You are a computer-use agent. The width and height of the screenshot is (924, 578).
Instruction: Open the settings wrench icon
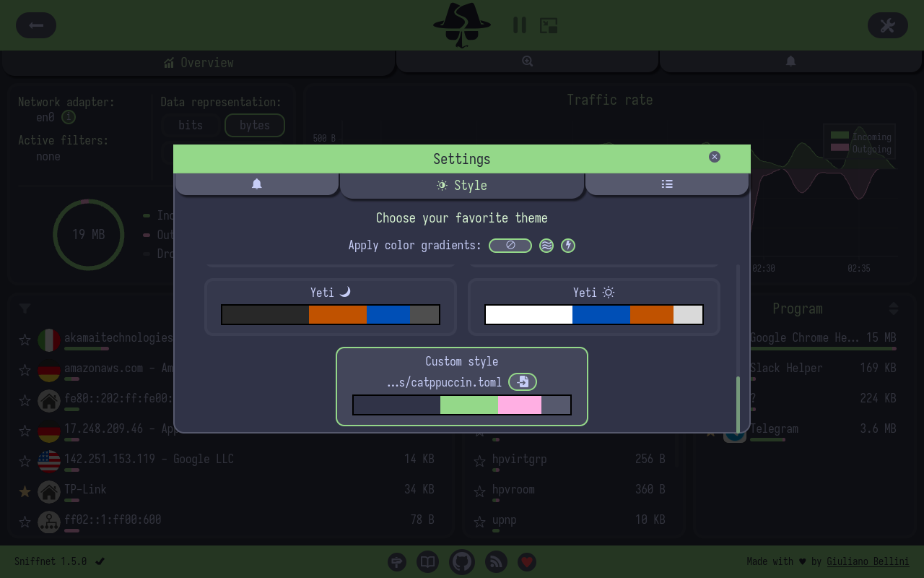(x=887, y=25)
